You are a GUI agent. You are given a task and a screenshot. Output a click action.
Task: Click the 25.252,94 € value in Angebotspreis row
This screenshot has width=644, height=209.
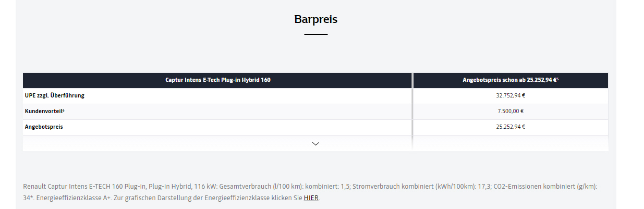tap(510, 127)
